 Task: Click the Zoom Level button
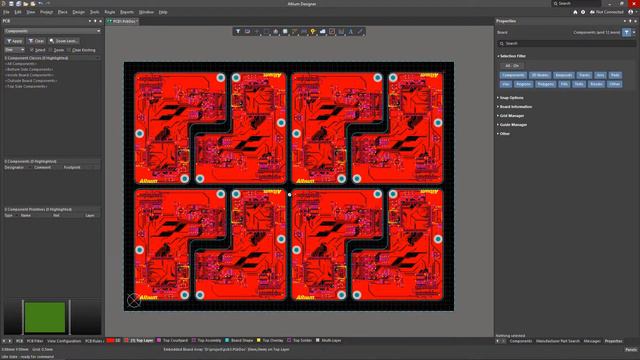pos(63,41)
